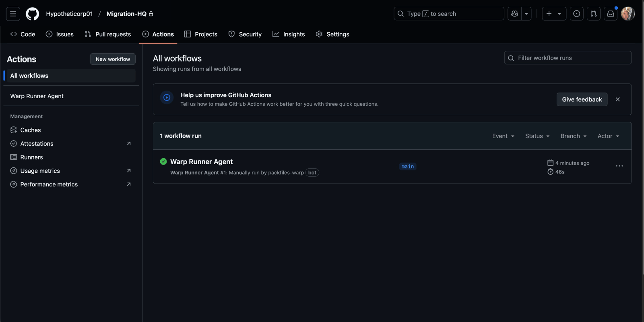Open Copilot chat icon

pyautogui.click(x=514, y=14)
